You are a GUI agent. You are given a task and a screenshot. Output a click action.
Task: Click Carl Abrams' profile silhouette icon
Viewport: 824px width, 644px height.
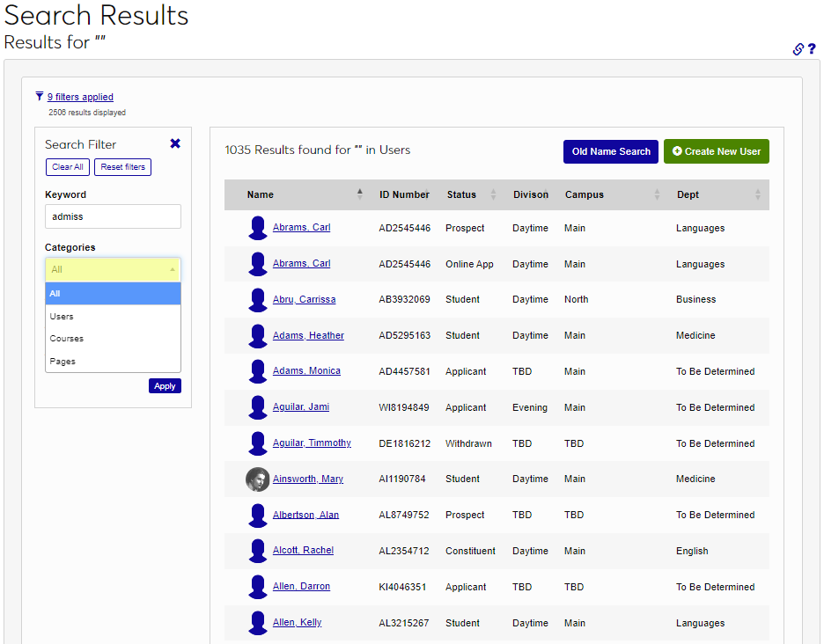tap(257, 228)
